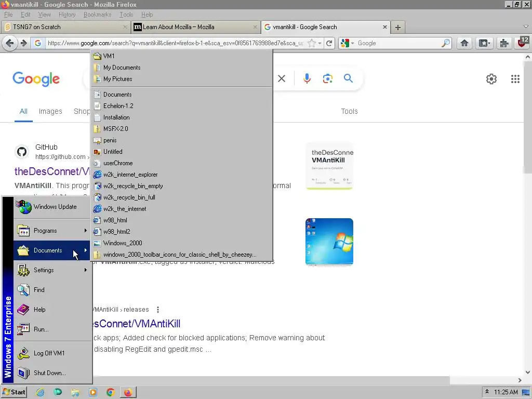The height and width of the screenshot is (399, 532).
Task: Open Help from the Start menu
Action: tap(52, 310)
